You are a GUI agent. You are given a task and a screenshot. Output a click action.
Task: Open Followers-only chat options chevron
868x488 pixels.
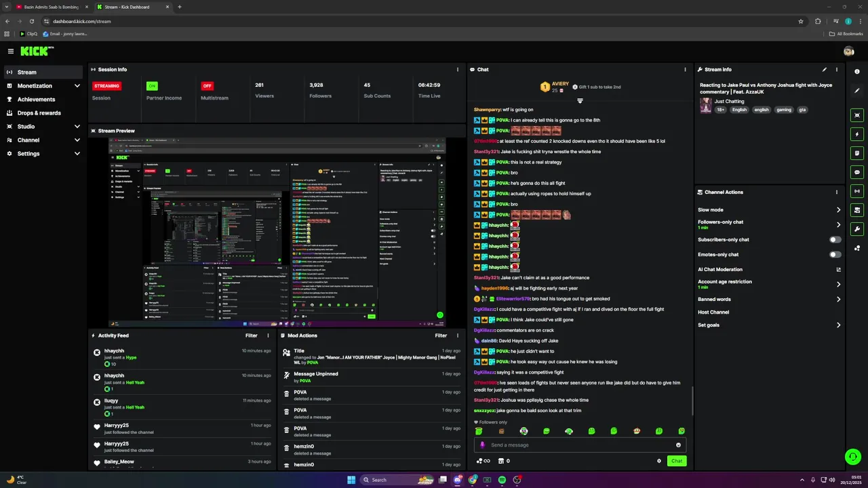click(x=838, y=224)
